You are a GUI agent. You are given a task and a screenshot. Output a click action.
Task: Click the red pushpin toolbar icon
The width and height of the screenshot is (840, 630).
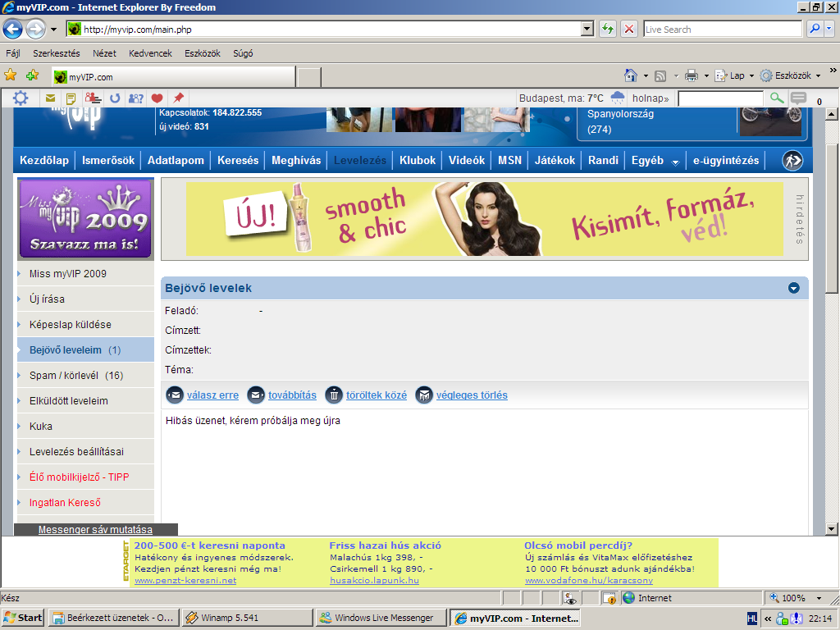[178, 98]
